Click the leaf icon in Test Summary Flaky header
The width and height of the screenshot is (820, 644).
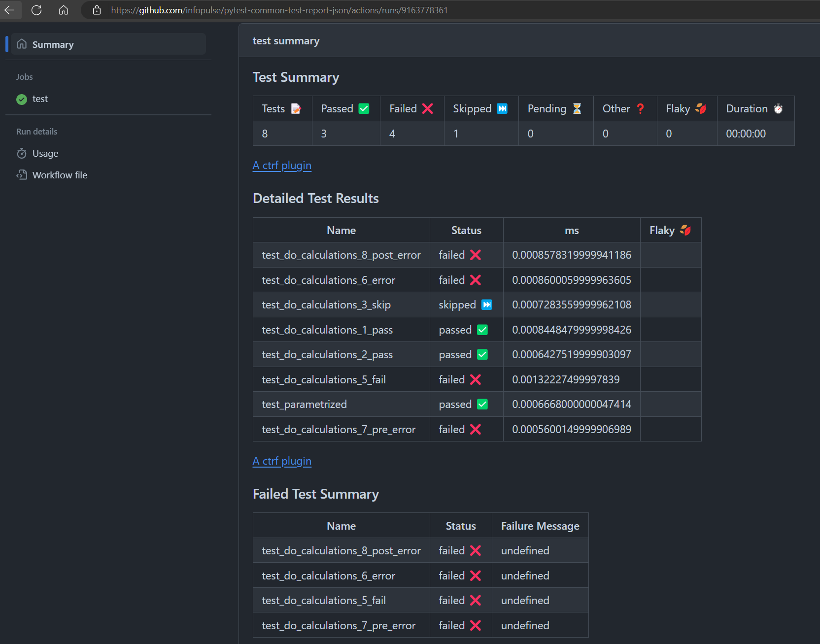[x=701, y=108]
